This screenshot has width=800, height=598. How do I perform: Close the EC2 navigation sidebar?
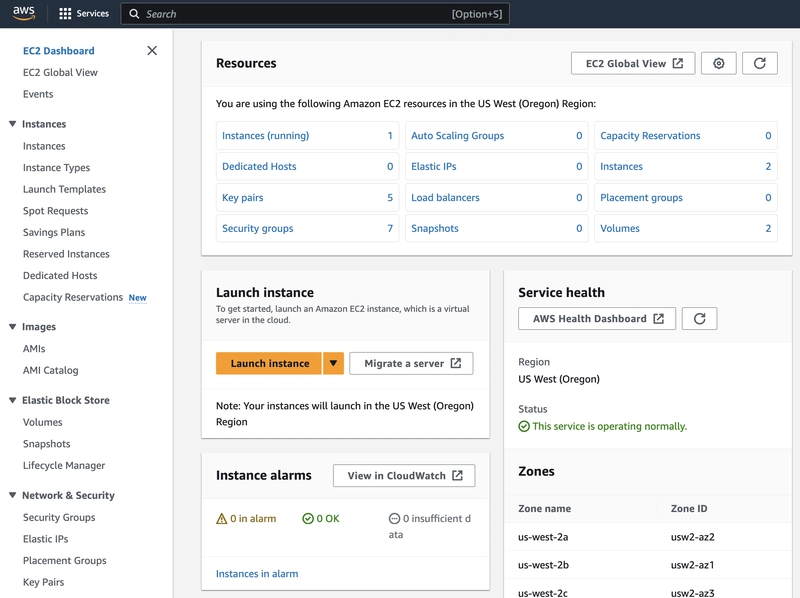click(152, 51)
